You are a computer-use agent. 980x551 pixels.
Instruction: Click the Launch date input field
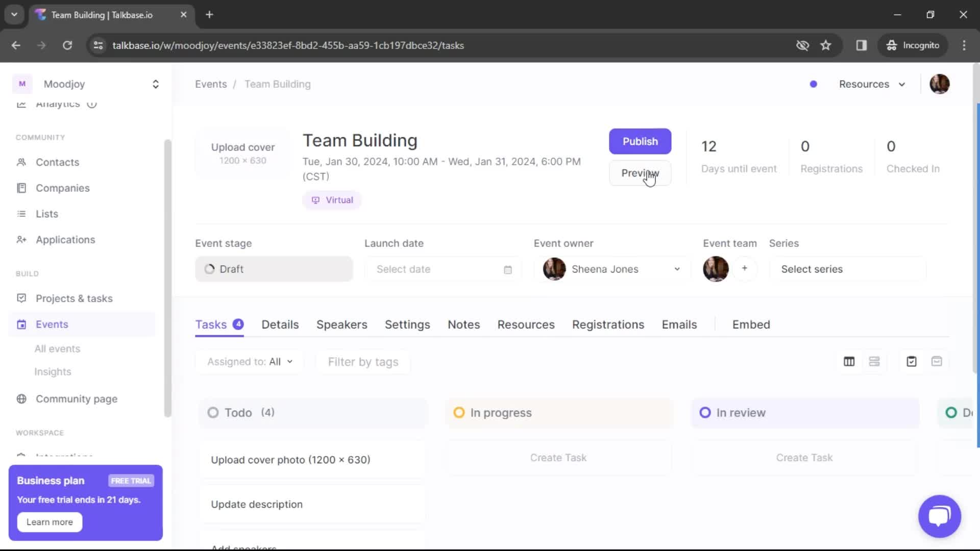[x=441, y=268]
